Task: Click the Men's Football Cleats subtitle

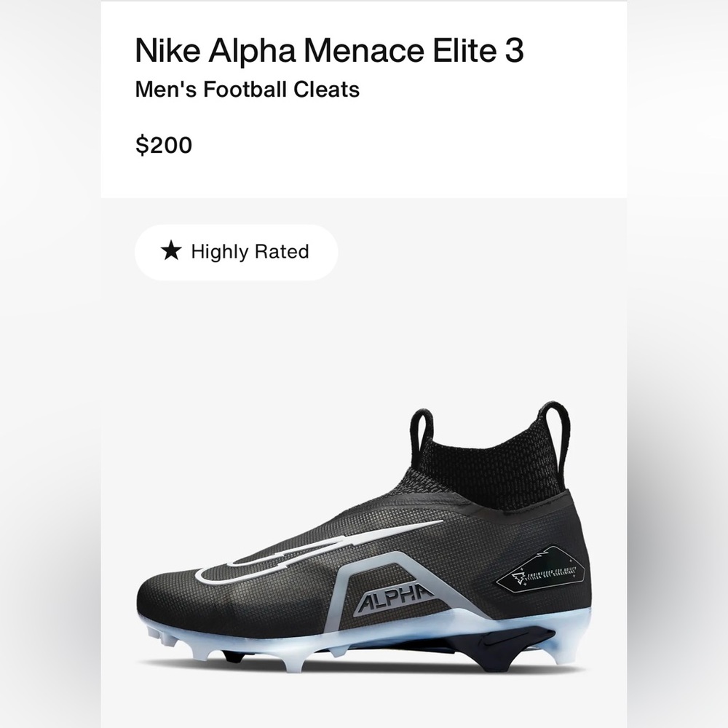Action: point(245,90)
